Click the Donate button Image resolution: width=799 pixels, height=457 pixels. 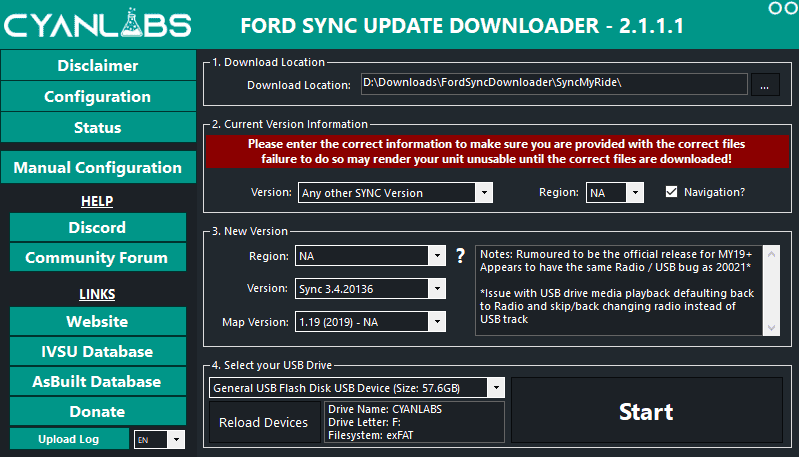click(x=97, y=412)
